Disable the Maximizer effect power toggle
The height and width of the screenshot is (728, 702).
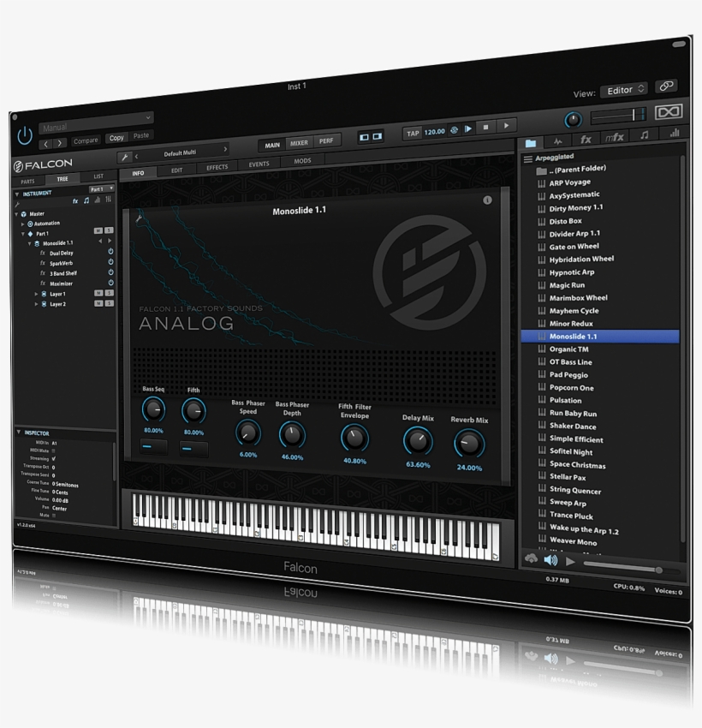(x=110, y=283)
